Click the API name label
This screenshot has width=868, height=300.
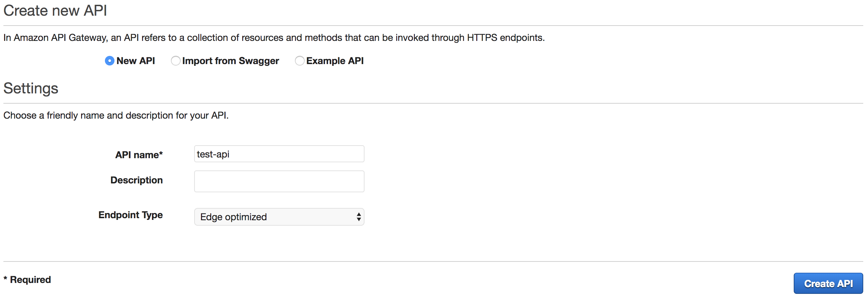(138, 154)
